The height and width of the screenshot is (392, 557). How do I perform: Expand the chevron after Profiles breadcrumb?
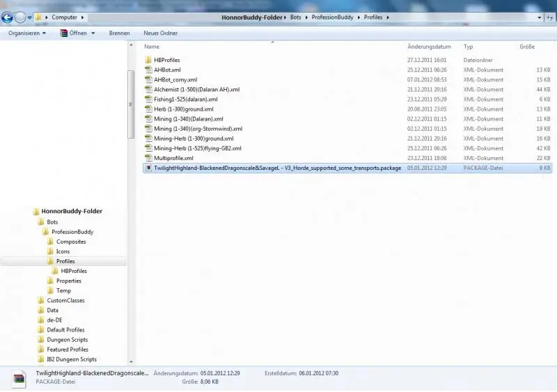tap(388, 17)
